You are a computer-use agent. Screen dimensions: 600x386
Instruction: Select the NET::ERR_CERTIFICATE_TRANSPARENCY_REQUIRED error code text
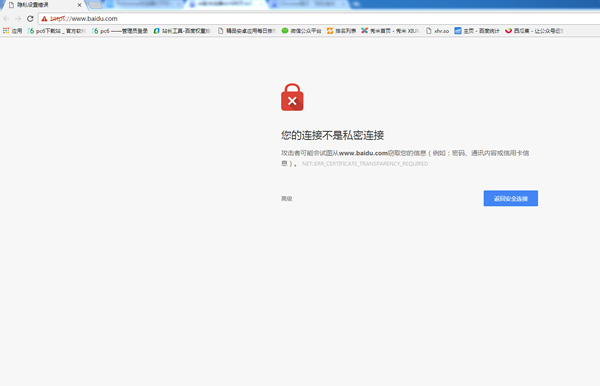365,164
